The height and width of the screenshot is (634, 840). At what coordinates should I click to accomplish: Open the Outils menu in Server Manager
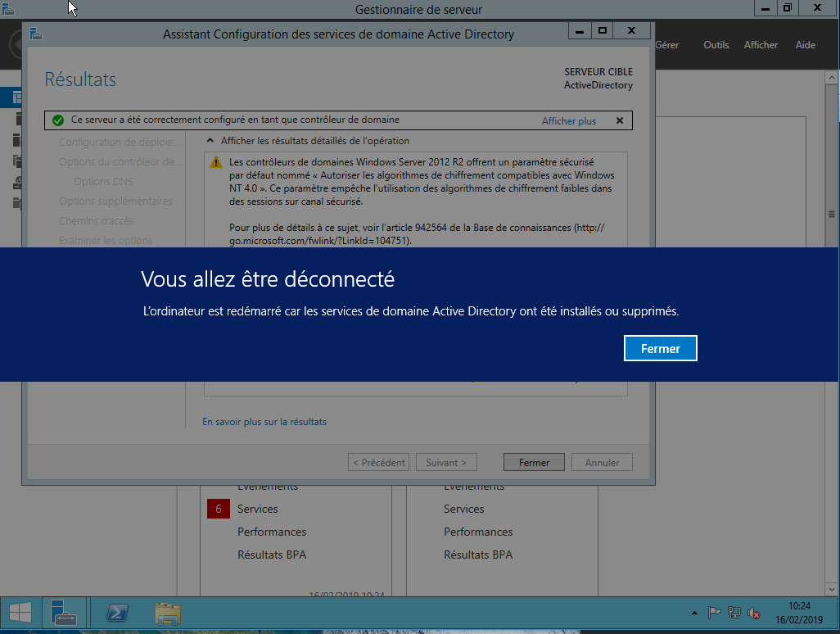tap(716, 45)
